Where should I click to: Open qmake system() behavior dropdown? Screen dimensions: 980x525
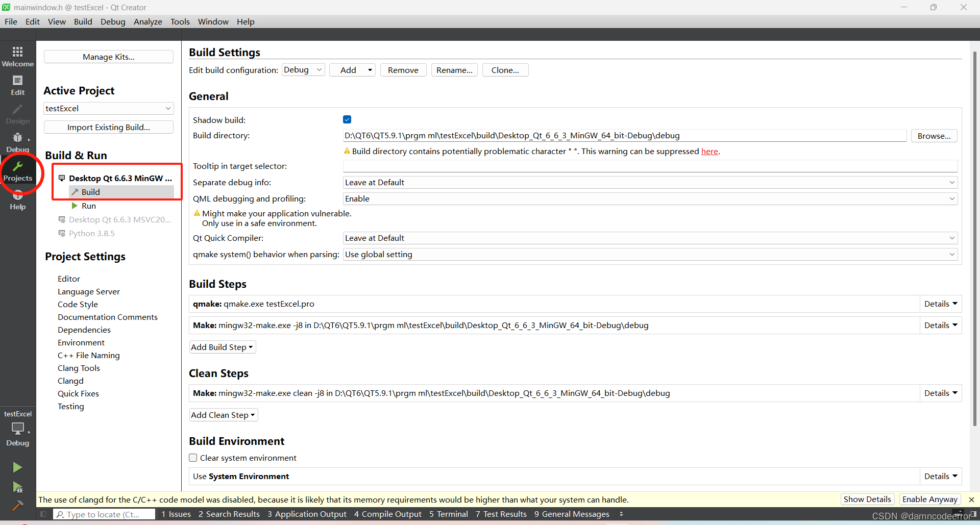coord(650,254)
